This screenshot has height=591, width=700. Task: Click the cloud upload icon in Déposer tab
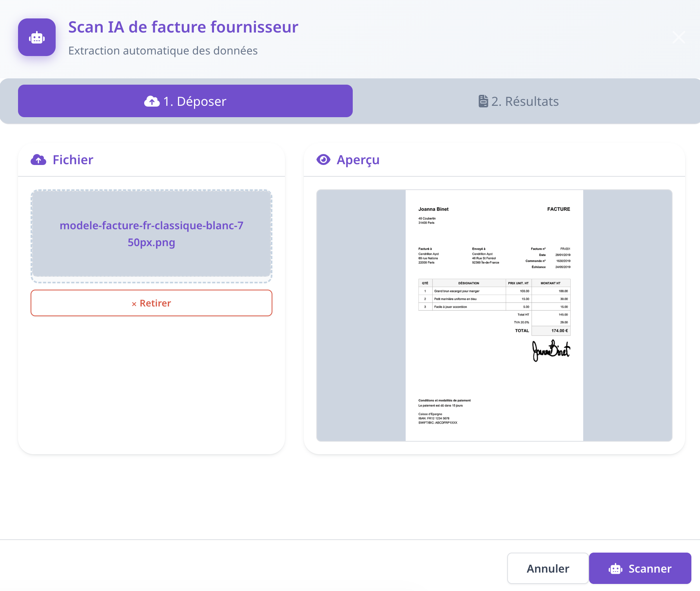pos(152,102)
